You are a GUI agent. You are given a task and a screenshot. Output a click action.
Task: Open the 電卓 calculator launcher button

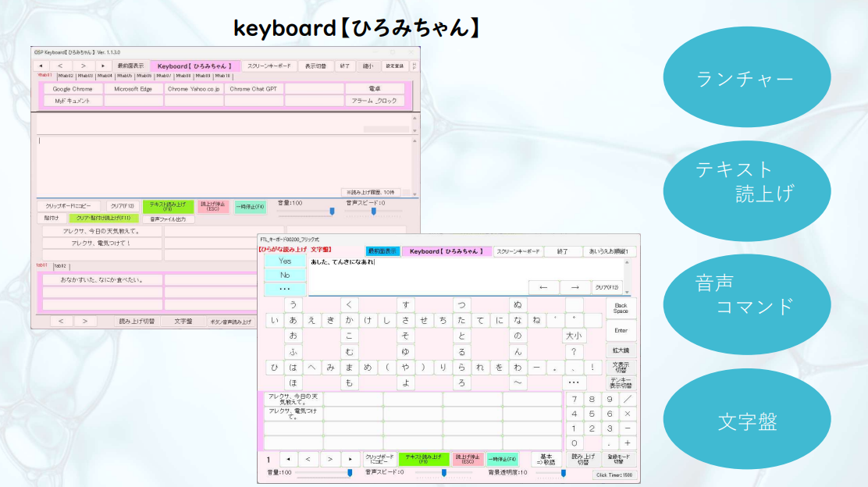tap(375, 88)
